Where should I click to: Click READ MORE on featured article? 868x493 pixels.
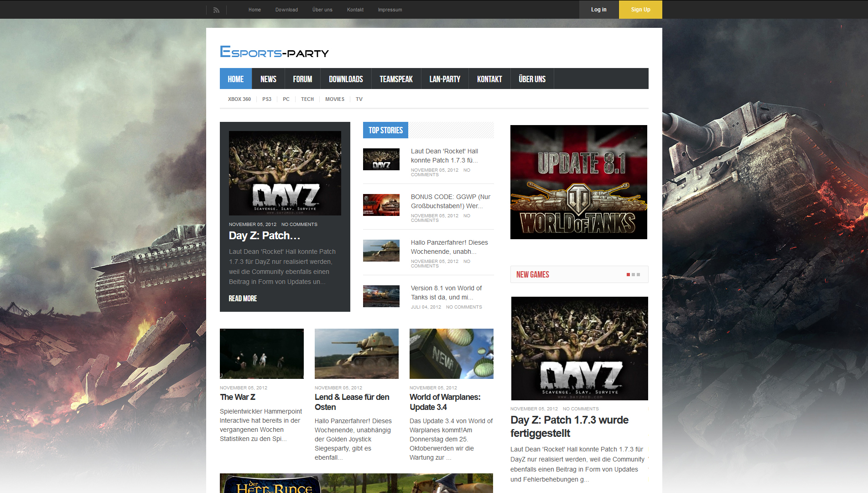pos(243,299)
